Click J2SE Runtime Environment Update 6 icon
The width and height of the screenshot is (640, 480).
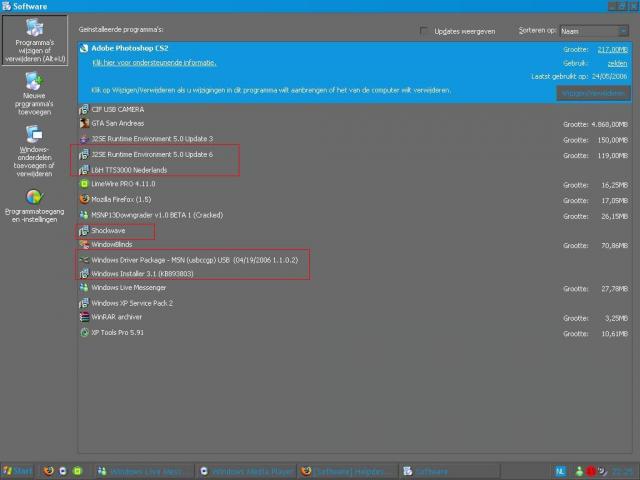coord(84,155)
